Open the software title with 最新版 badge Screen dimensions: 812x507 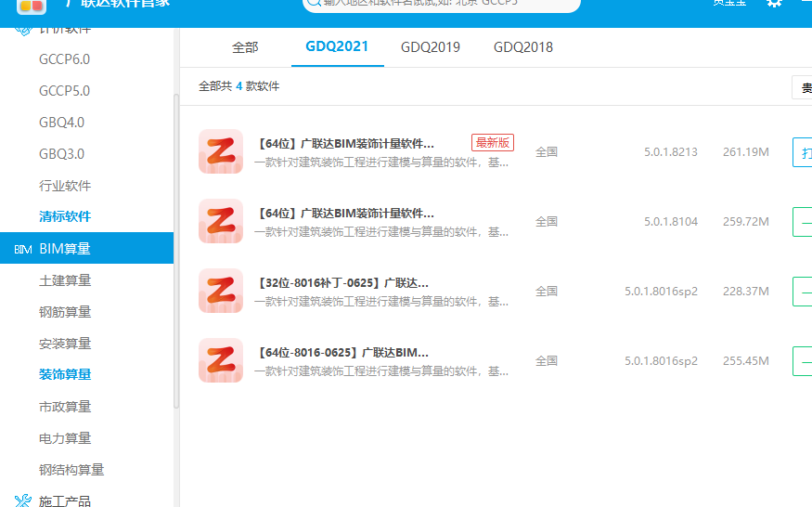(x=345, y=144)
